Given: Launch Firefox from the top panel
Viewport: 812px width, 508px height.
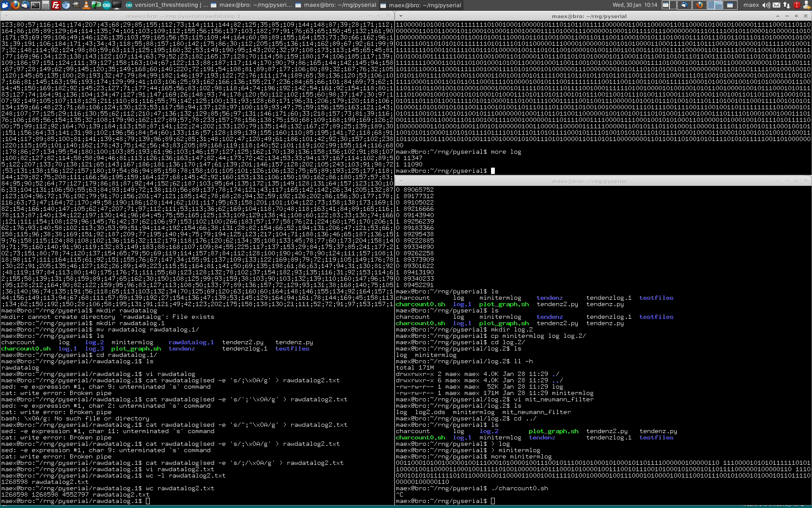Looking at the screenshot, I should point(15,5).
